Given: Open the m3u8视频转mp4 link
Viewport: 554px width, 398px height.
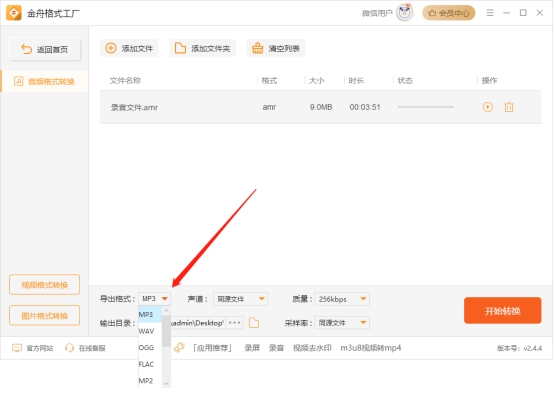Looking at the screenshot, I should click(371, 348).
